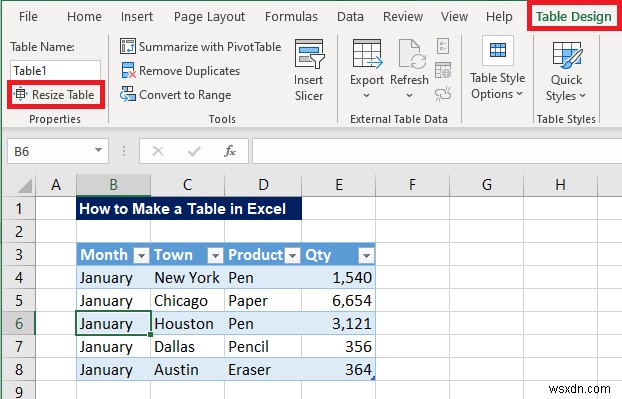
Task: Expand the Export dropdown arrow
Action: 367,96
